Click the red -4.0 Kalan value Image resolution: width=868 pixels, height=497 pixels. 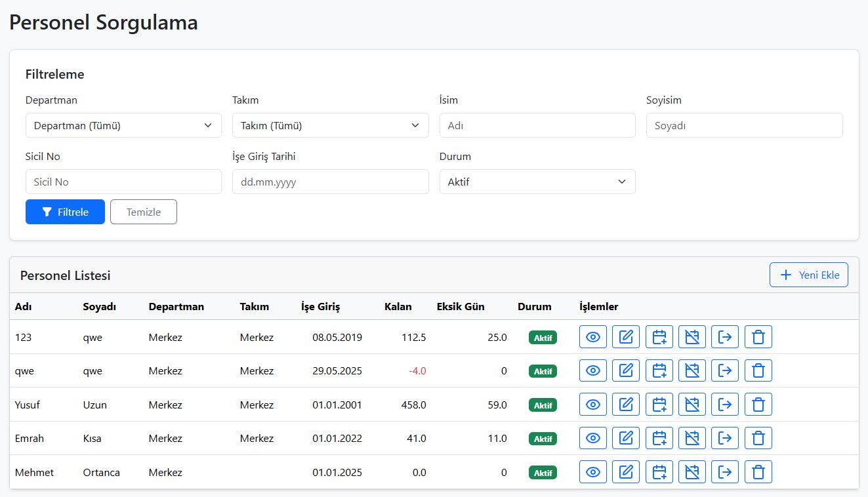coord(417,370)
